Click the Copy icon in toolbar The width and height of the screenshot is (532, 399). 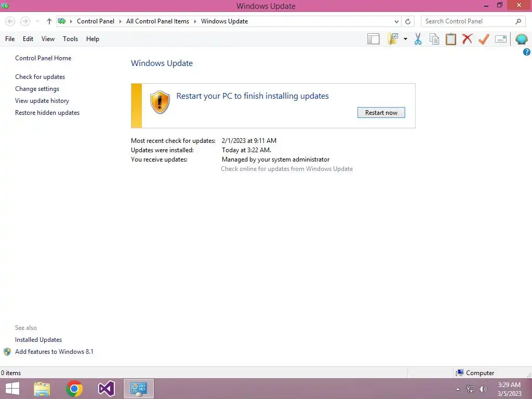point(434,39)
